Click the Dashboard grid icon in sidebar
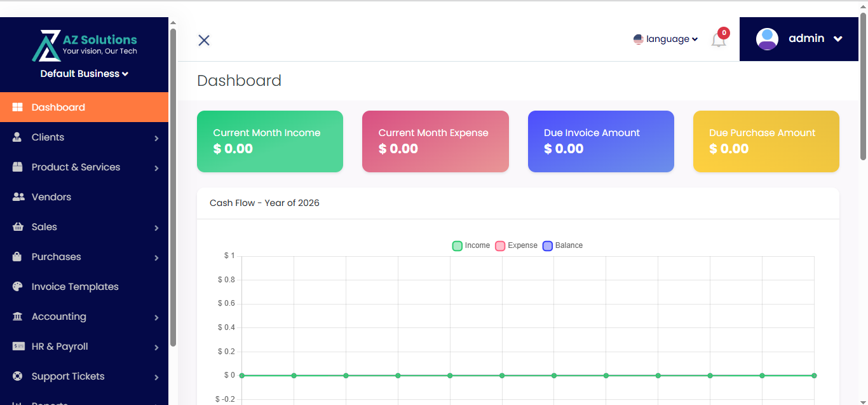868x405 pixels. coord(18,107)
